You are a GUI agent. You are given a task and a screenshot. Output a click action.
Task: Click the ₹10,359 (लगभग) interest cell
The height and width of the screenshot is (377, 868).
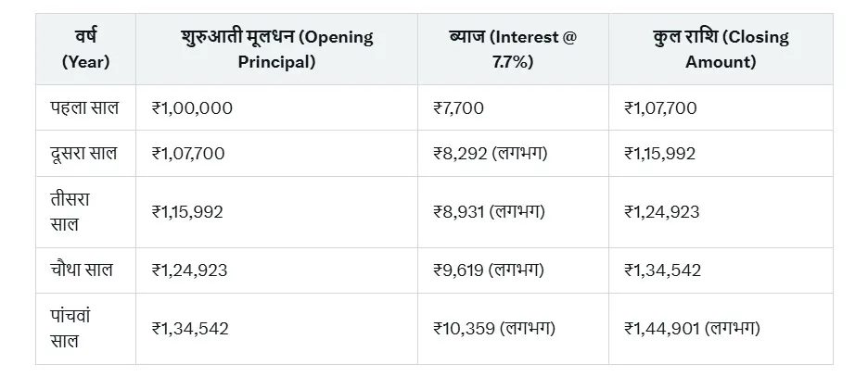pos(494,328)
